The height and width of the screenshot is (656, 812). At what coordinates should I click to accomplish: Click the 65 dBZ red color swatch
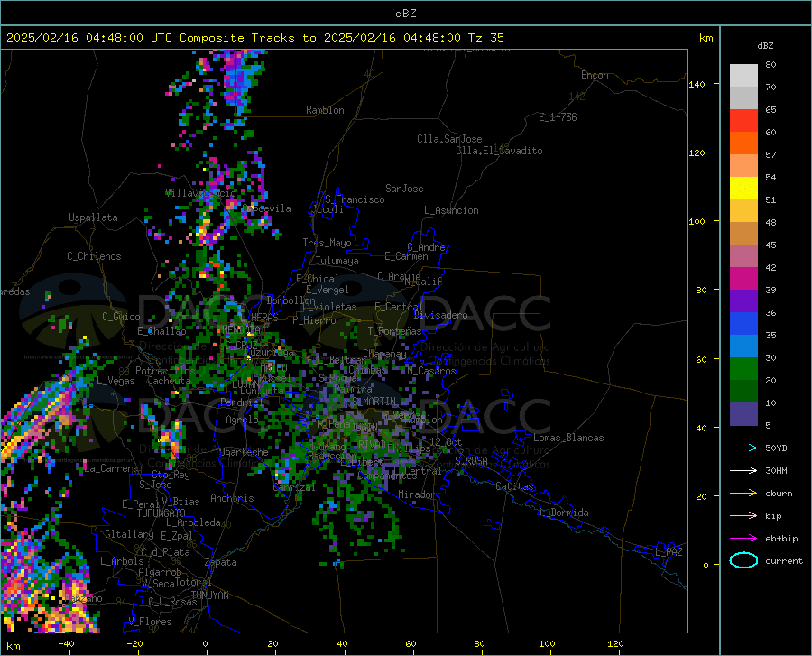[743, 120]
